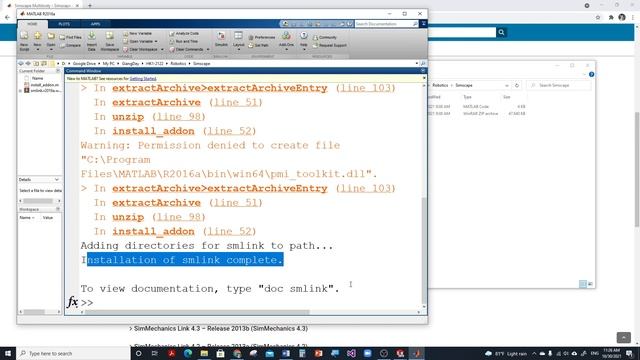The image size is (640, 360).
Task: Switch to the PLOTS tab
Action: pos(64,24)
